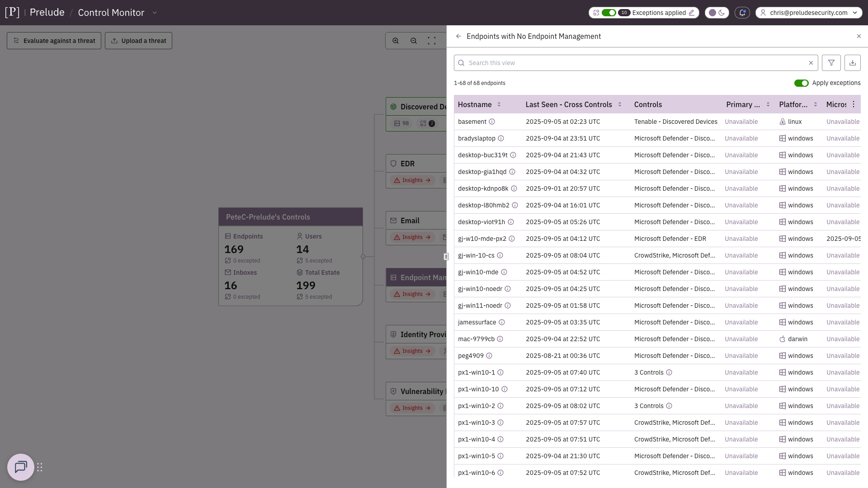Screen dimensions: 868x488
Task: Open the chat support bubble
Action: click(x=21, y=467)
